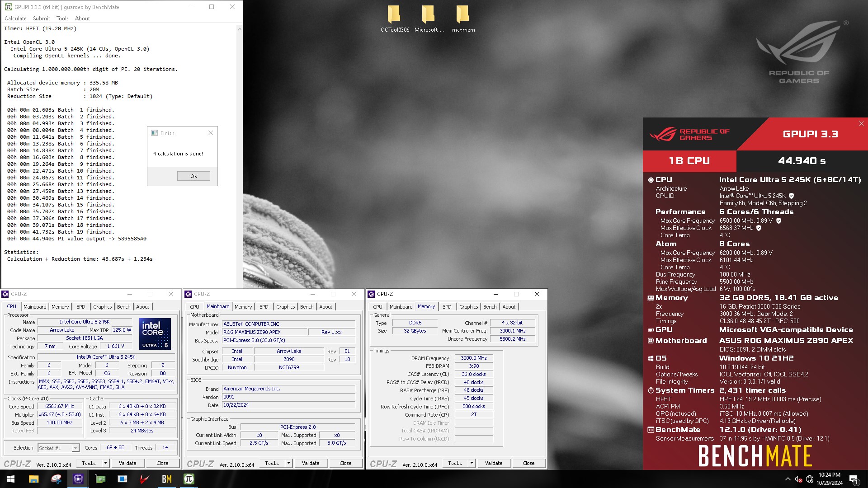
Task: Click the CPU chip icon in BenchMate
Action: (651, 180)
